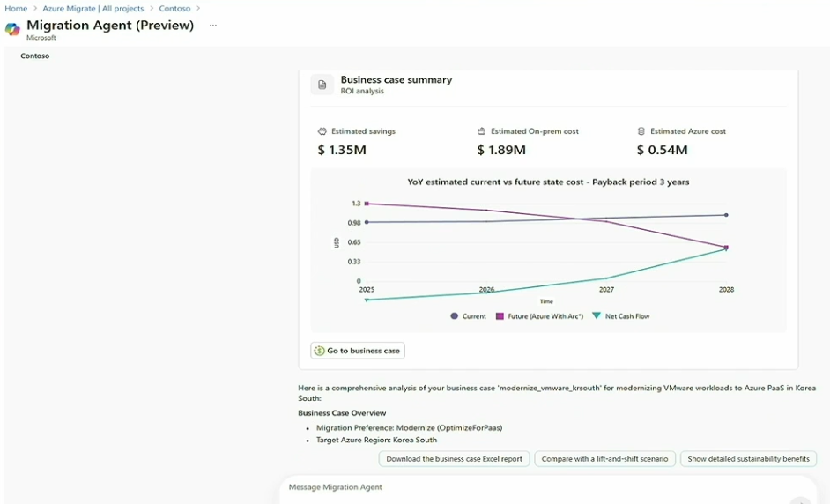Click the Estimated On-prem cost icon
This screenshot has width=830, height=504.
click(482, 131)
